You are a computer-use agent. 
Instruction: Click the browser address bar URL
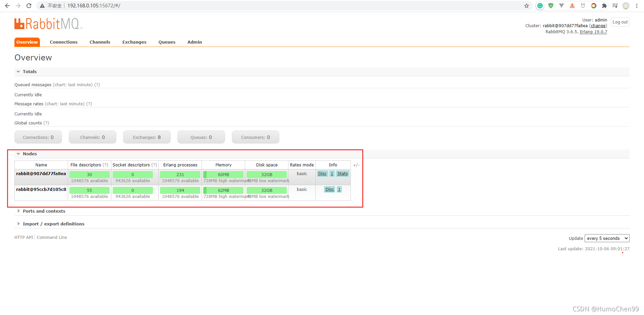coord(94,6)
